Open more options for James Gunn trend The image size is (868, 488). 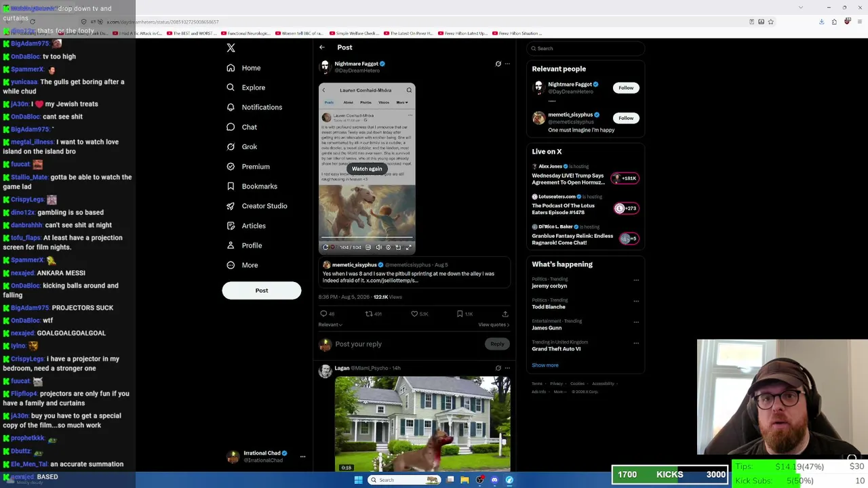[636, 322]
